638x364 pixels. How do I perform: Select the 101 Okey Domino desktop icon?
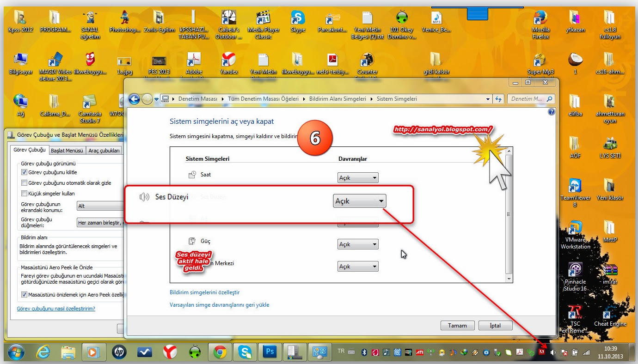click(x=401, y=25)
